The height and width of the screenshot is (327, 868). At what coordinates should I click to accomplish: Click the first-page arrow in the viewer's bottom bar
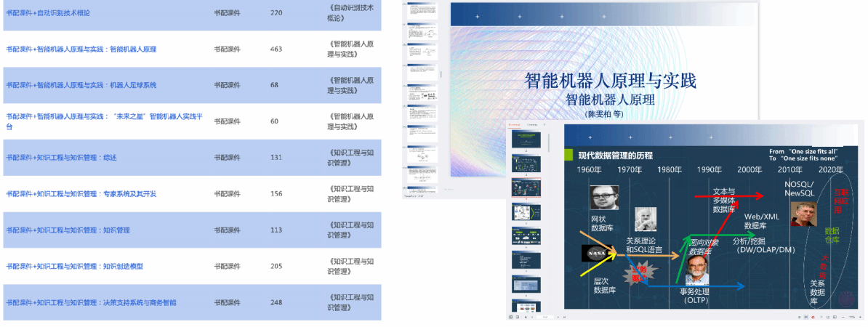(x=524, y=318)
